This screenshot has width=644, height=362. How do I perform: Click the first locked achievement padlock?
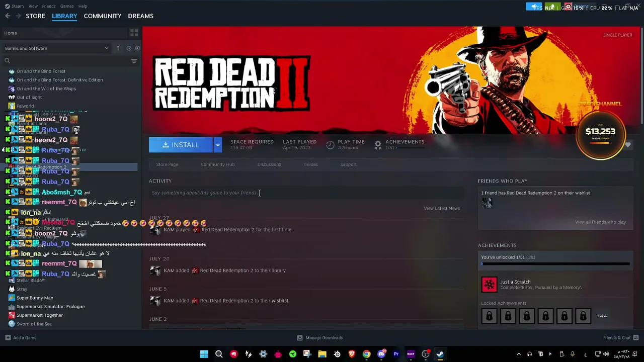pos(489,316)
